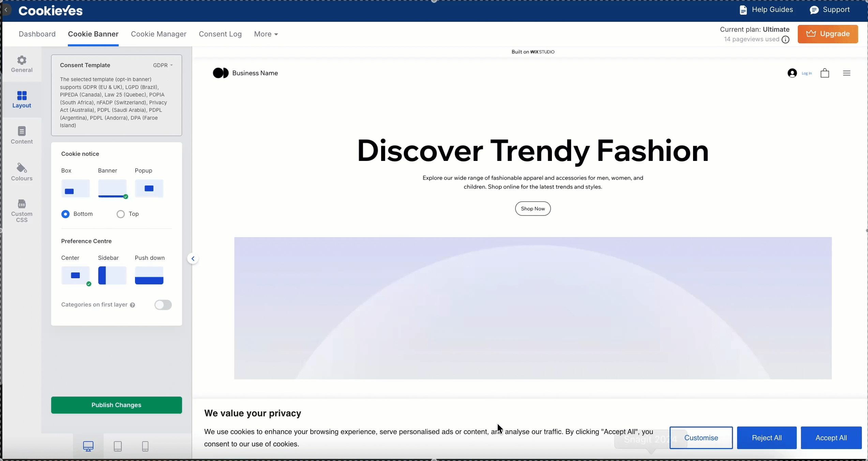Screen dimensions: 868x461
Task: Click the Publish Changes button
Action: (116, 405)
